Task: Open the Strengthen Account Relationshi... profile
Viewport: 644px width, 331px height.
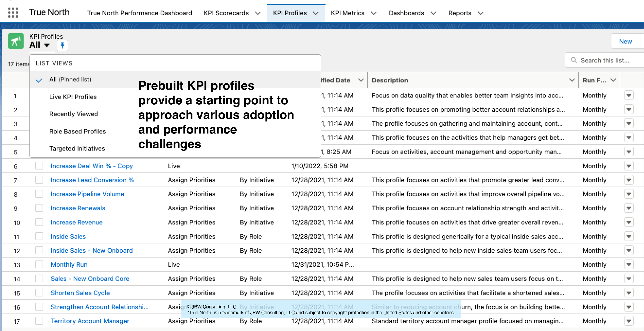Action: (99, 307)
